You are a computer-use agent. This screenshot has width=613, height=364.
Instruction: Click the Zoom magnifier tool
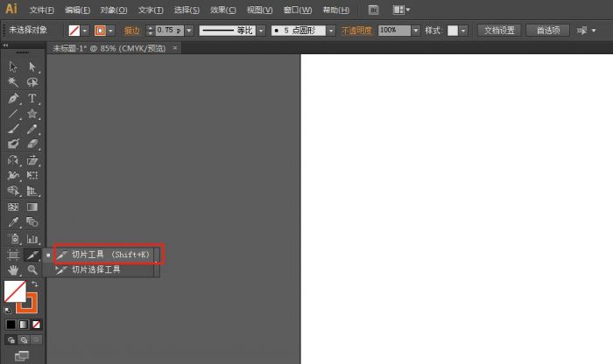click(x=32, y=270)
